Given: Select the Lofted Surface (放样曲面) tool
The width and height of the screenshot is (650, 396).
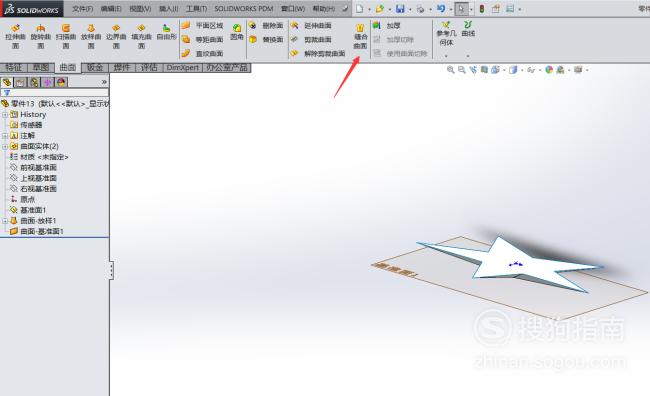Looking at the screenshot, I should pos(91,36).
